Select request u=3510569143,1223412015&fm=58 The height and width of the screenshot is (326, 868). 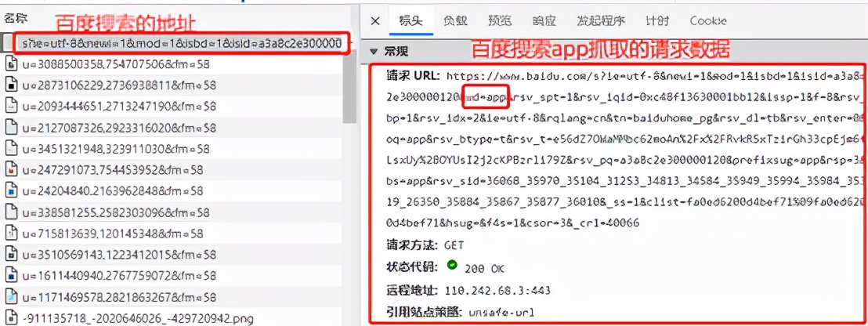point(118,254)
